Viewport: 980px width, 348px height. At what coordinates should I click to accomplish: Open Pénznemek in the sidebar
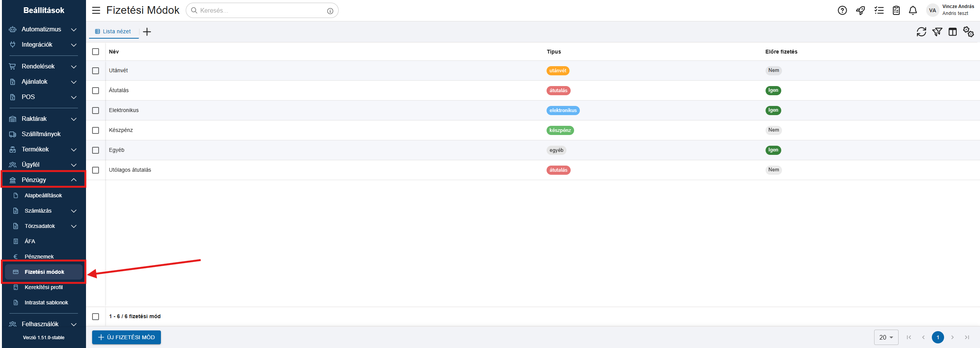[x=39, y=257]
